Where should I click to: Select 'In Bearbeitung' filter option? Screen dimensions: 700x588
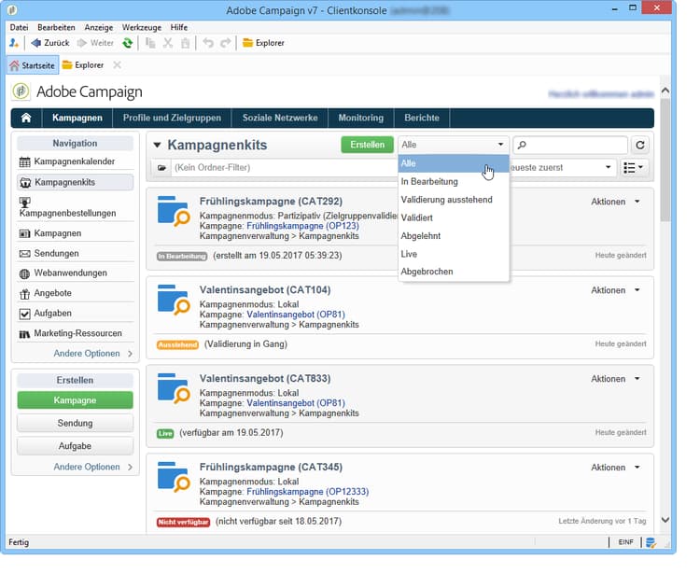click(453, 182)
